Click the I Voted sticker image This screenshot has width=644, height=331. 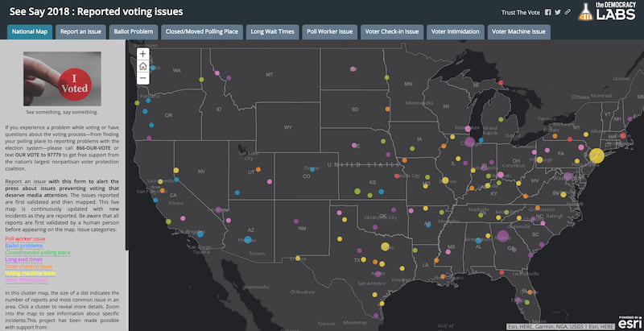coord(62,78)
